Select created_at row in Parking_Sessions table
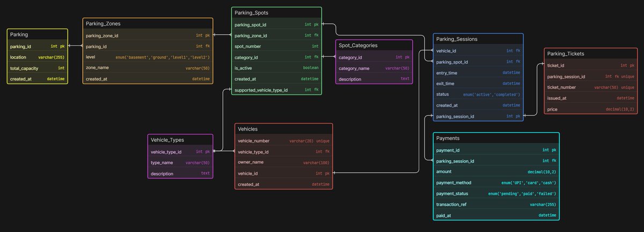This screenshot has width=644, height=232. (x=478, y=105)
